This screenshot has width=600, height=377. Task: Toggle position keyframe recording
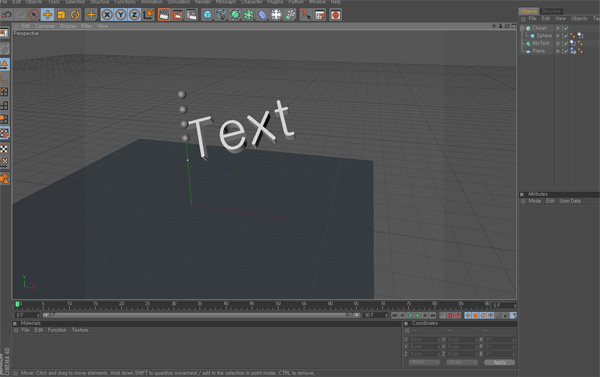[468, 315]
